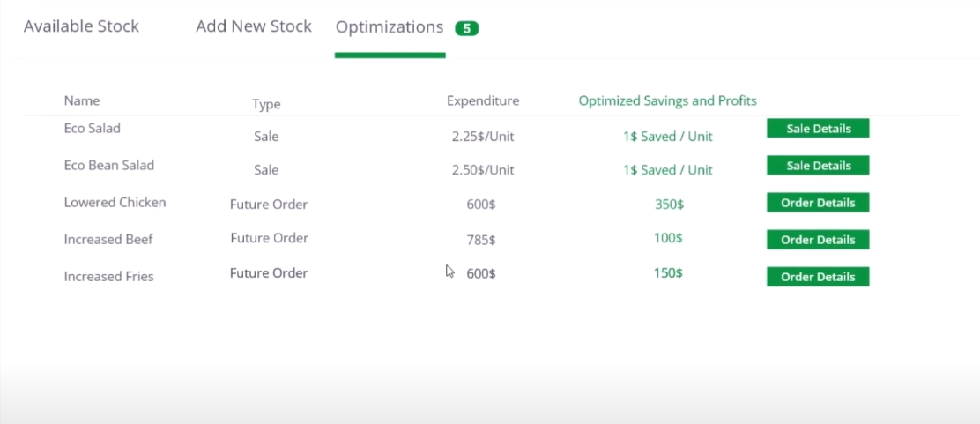980x424 pixels.
Task: View Order Details for Lowered Chicken
Action: [x=818, y=203]
